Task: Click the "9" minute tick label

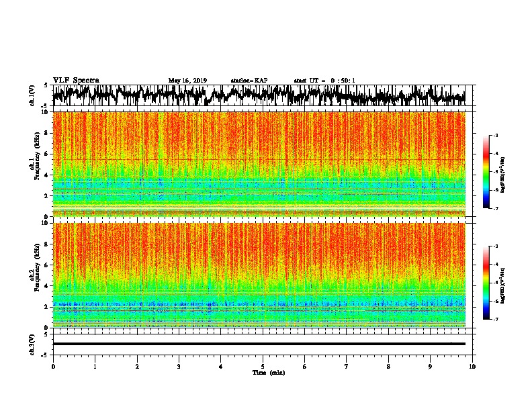Action: tap(430, 367)
